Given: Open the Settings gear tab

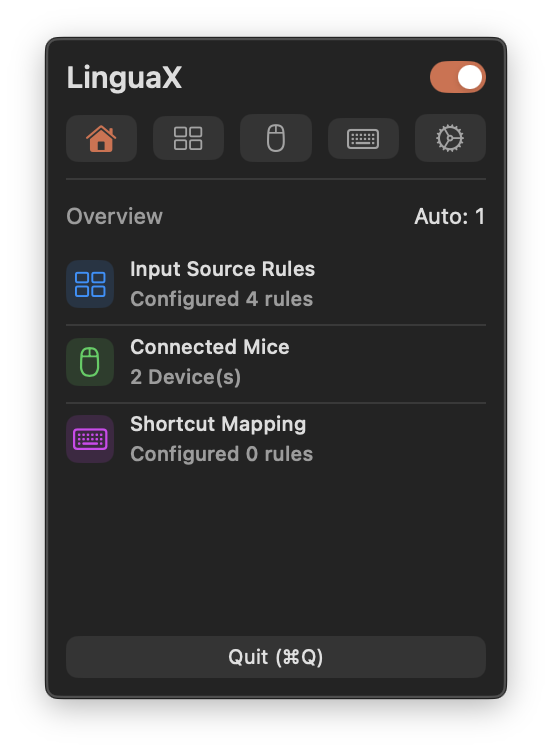Looking at the screenshot, I should 450,138.
